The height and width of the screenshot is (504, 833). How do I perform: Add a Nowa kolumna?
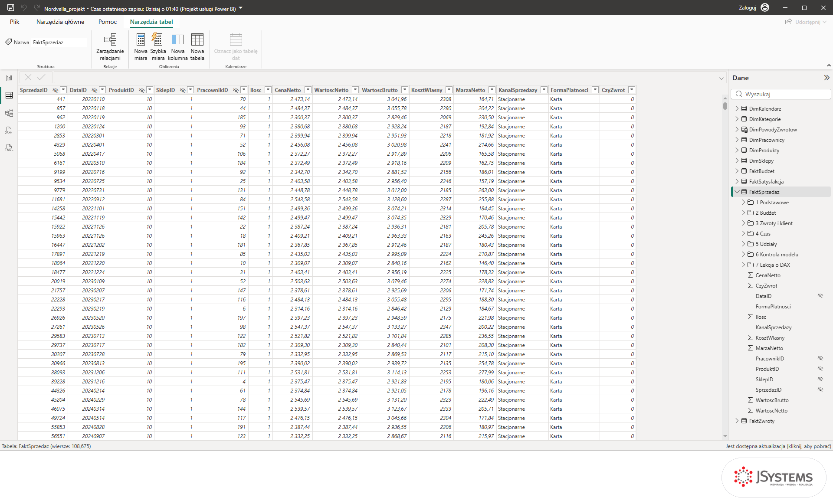tap(177, 47)
